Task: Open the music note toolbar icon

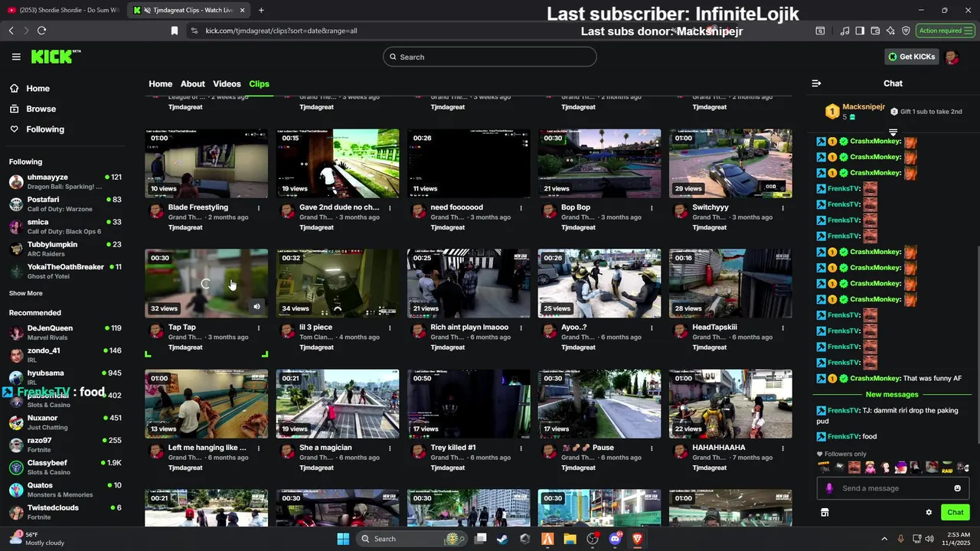Action: (x=844, y=31)
